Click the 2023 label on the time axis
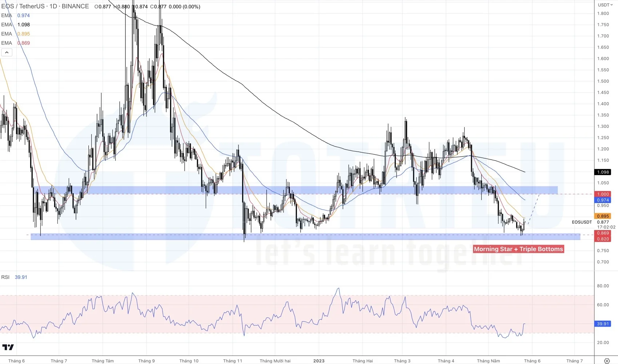This screenshot has width=618, height=364. (319, 361)
